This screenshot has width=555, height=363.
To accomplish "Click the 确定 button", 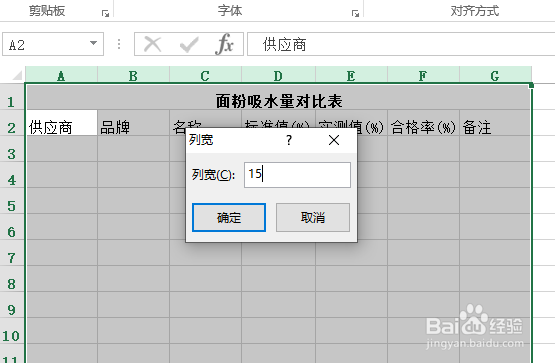I will click(229, 218).
